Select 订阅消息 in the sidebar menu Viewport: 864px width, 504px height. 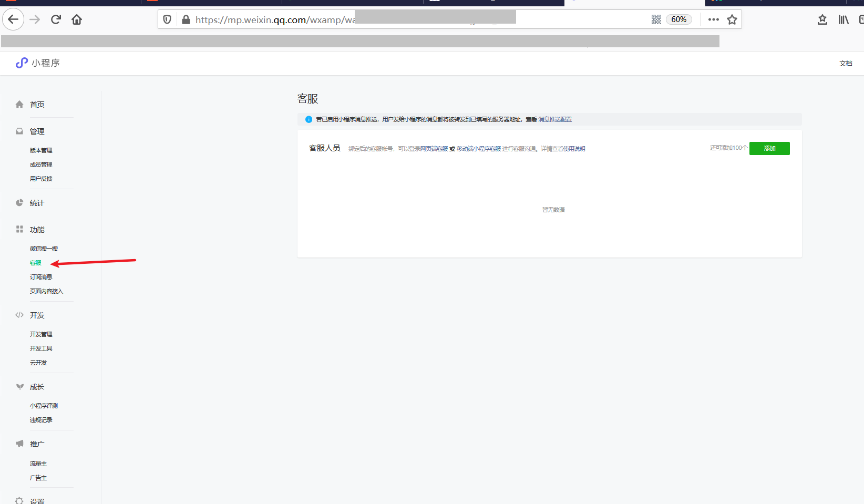click(41, 276)
